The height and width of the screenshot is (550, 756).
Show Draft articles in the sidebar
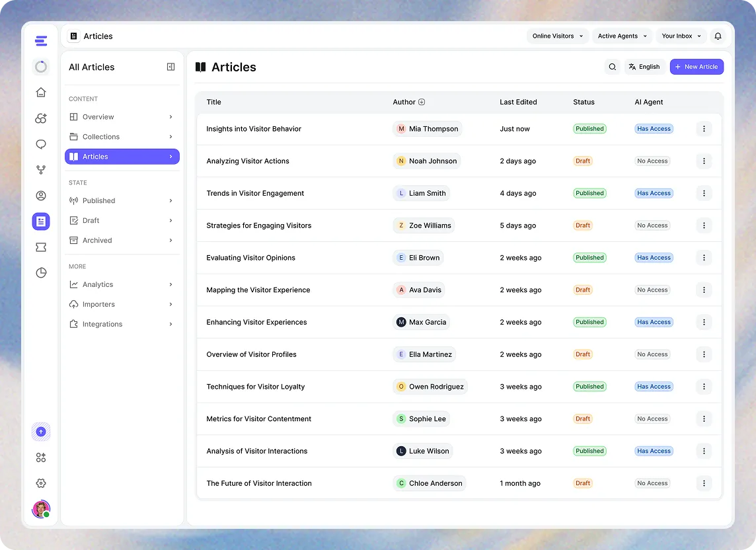click(122, 221)
